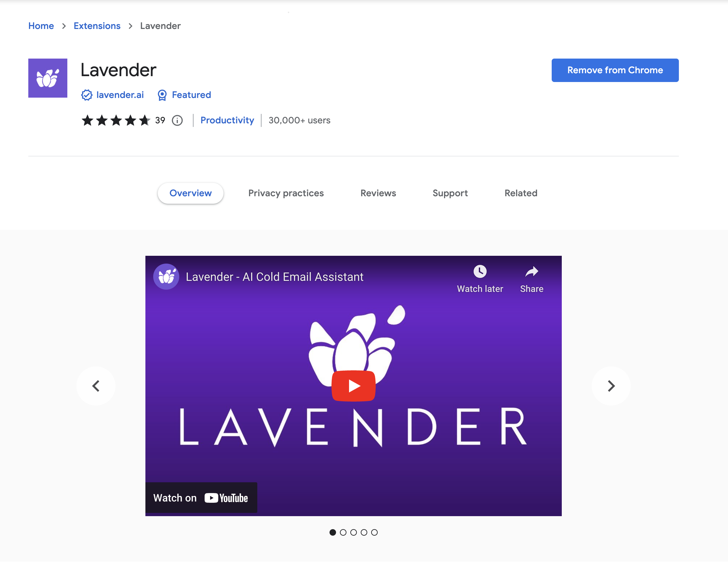
Task: Play the Lavender YouTube video
Action: [x=354, y=386]
